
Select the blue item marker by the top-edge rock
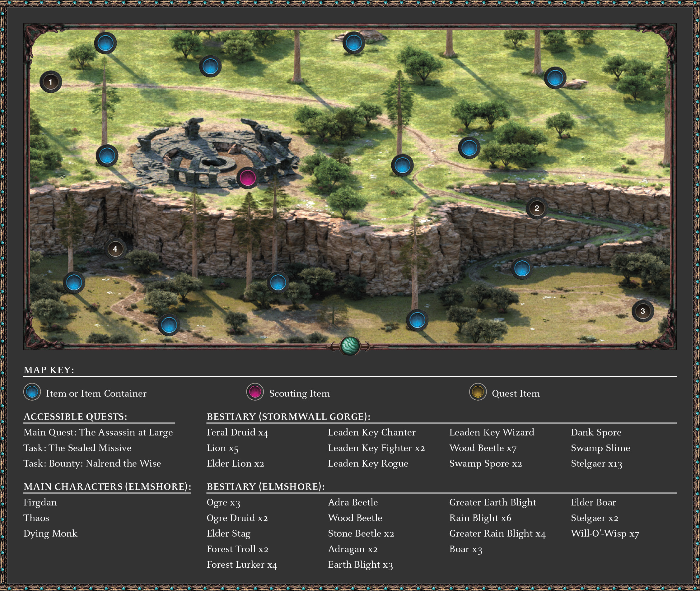click(x=353, y=43)
